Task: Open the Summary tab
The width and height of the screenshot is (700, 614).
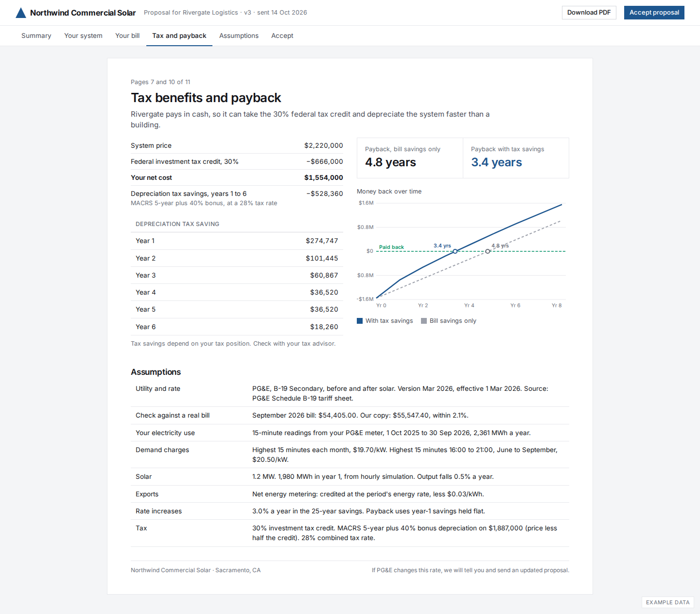Action: pos(36,36)
